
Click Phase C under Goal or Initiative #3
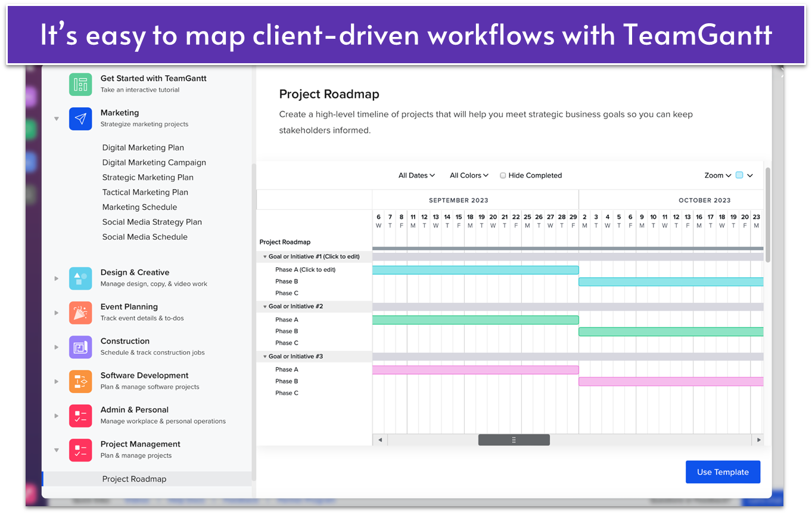(287, 394)
